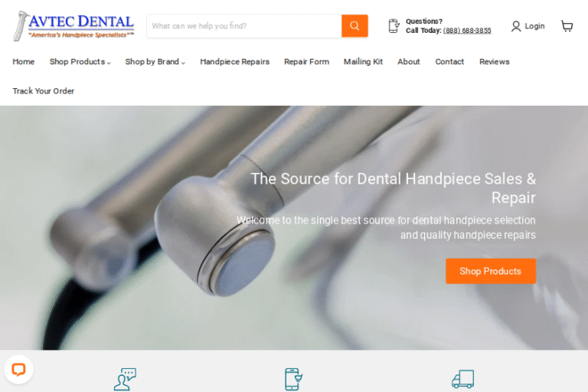
Task: Click the Avtec Dental logo
Action: pos(73,26)
